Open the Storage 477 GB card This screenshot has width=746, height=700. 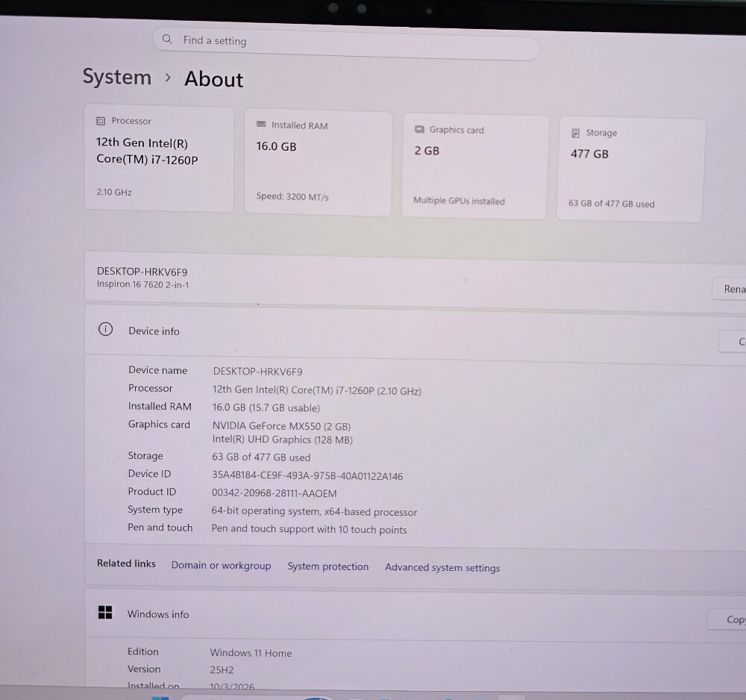tap(630, 170)
